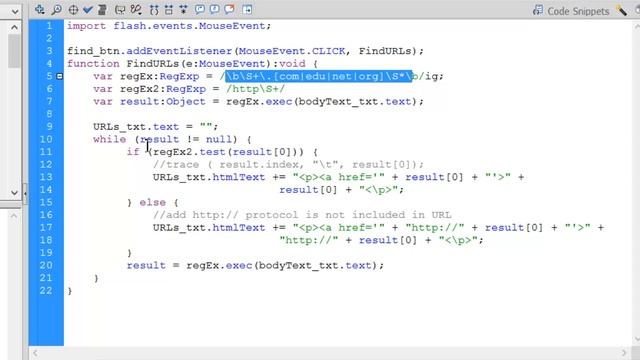Click the lower-left pane up arrow
The image size is (640, 360).
(x=14, y=215)
